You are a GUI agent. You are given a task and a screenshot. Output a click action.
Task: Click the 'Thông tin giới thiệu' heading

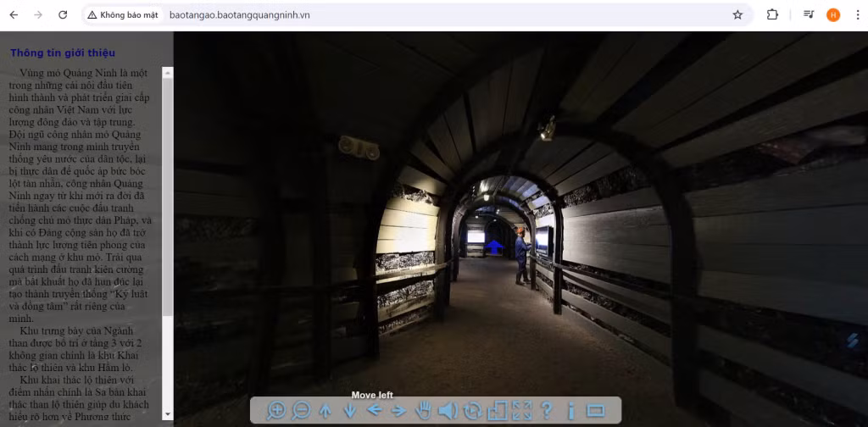63,53
